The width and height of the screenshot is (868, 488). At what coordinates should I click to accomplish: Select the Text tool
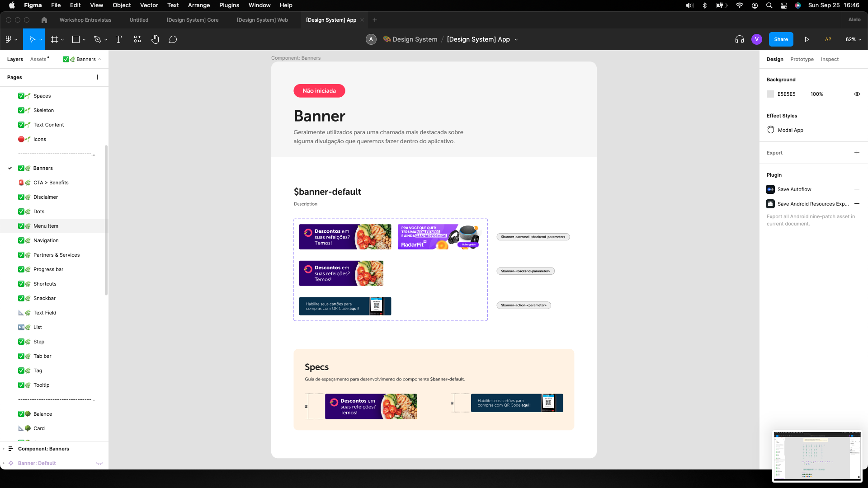coord(118,39)
